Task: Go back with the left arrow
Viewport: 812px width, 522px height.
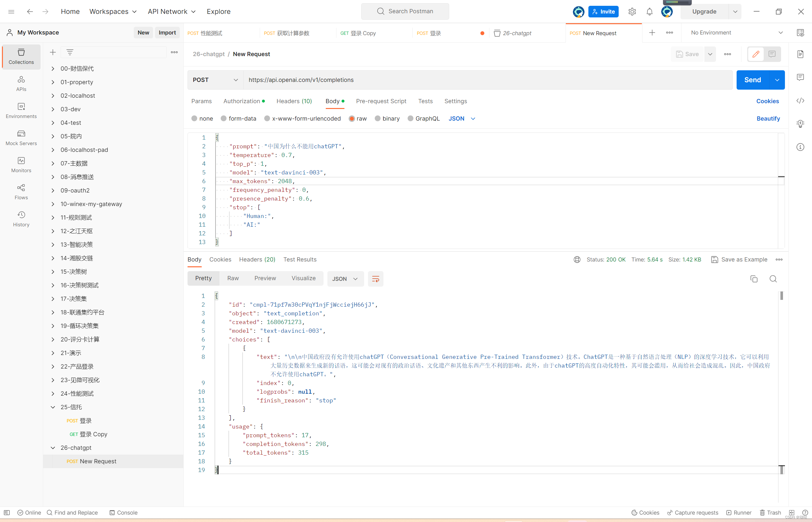Action: pos(30,12)
